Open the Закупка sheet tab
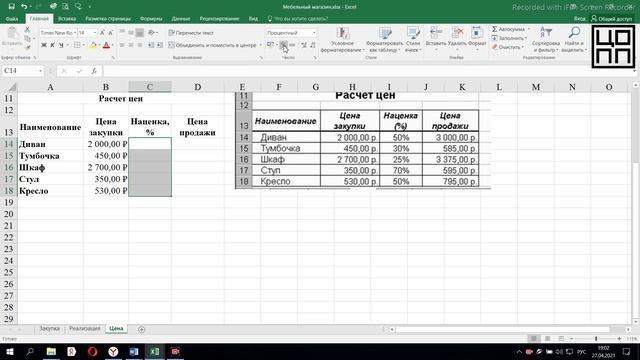This screenshot has width=640, height=360. 49,329
